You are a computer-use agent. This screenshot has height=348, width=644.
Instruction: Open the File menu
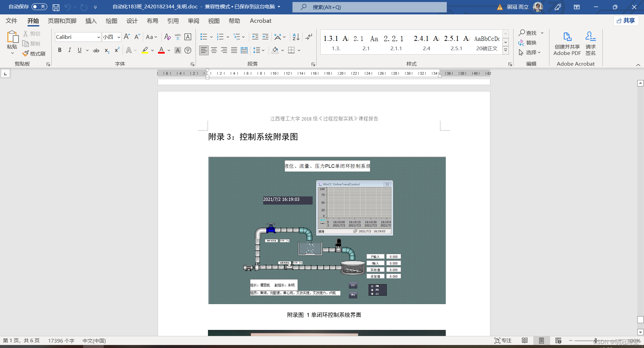11,21
